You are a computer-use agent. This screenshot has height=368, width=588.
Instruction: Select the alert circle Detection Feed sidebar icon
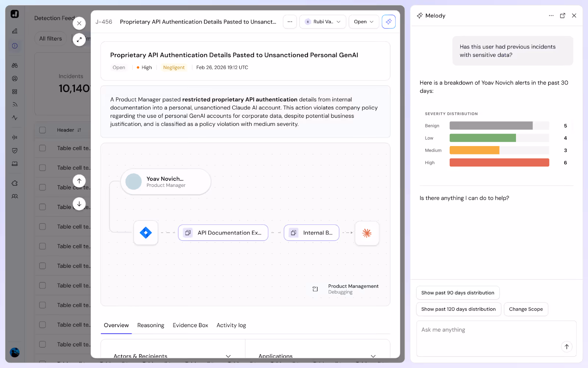[x=15, y=46]
